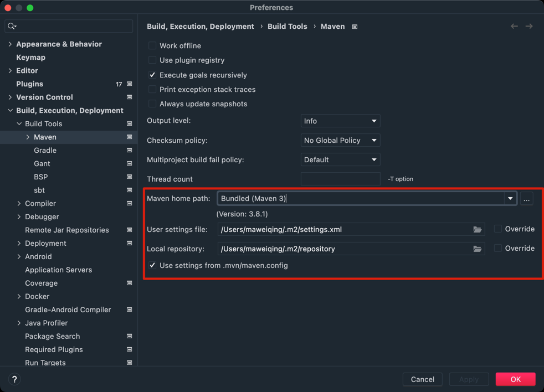Click the help question mark icon

(14, 379)
